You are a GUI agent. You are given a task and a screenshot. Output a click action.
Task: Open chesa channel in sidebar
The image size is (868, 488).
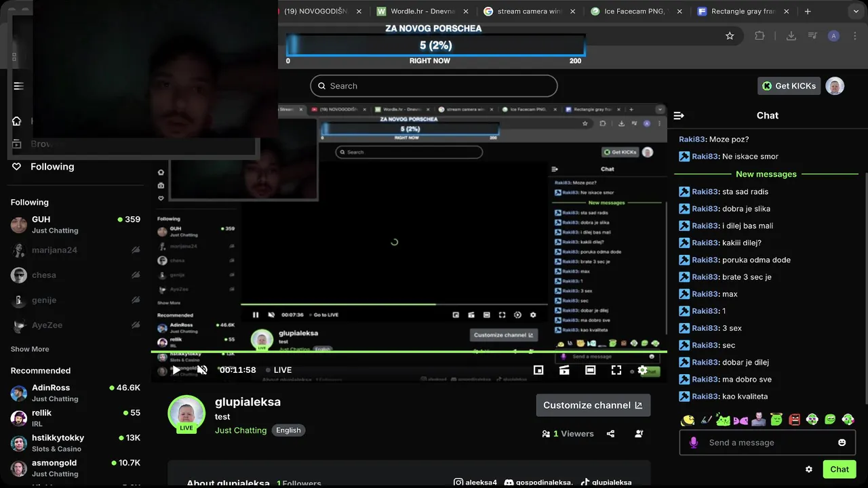(75, 275)
